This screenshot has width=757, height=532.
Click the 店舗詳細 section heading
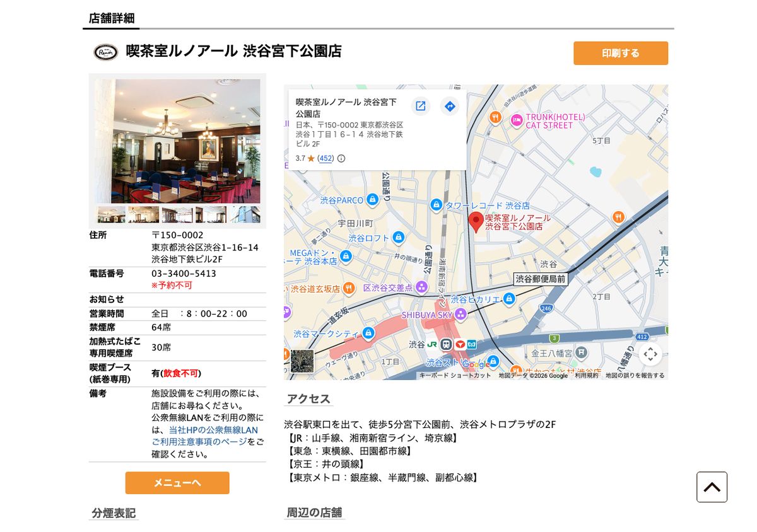click(x=112, y=18)
